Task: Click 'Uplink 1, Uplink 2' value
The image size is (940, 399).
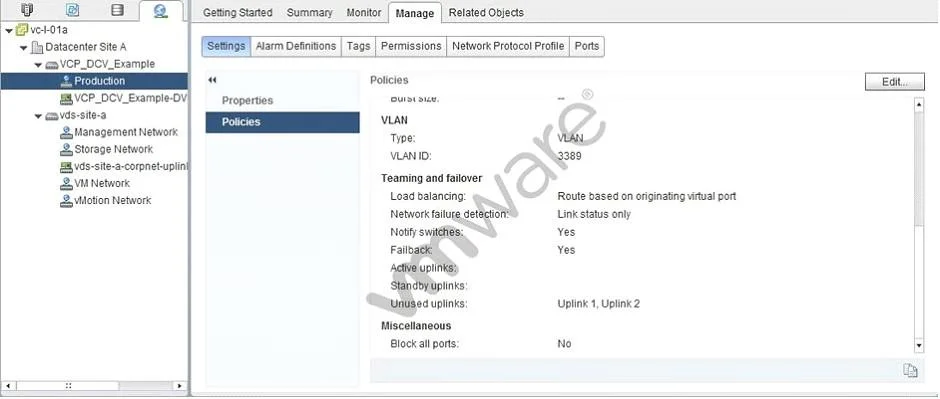Action: click(x=598, y=304)
